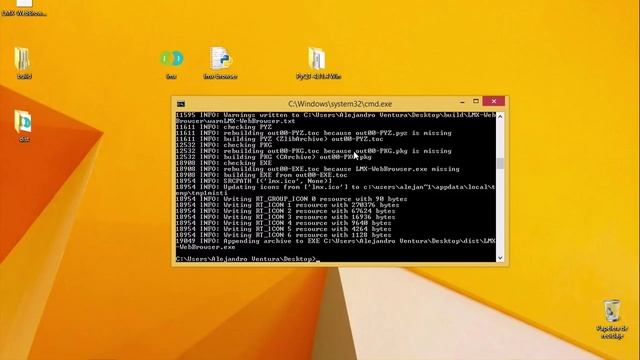This screenshot has height=360, width=640.
Task: Click the 'building PYZ (ZlibArchive)' log line
Action: [x=280, y=139]
